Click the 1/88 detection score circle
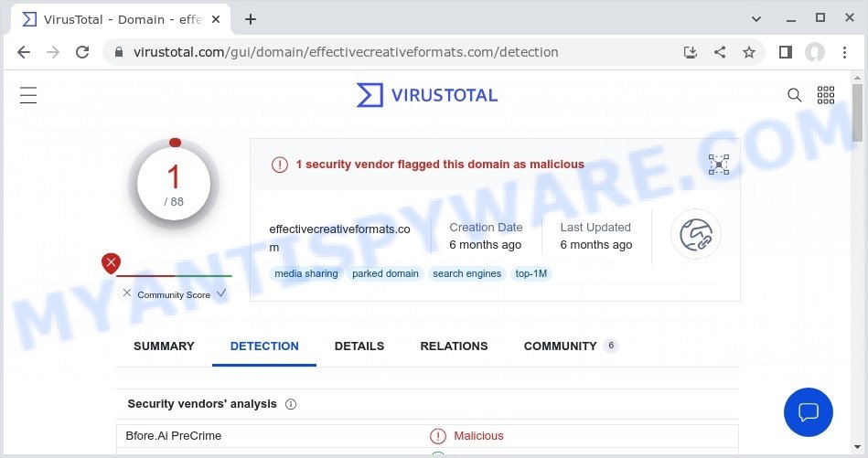 (x=174, y=184)
